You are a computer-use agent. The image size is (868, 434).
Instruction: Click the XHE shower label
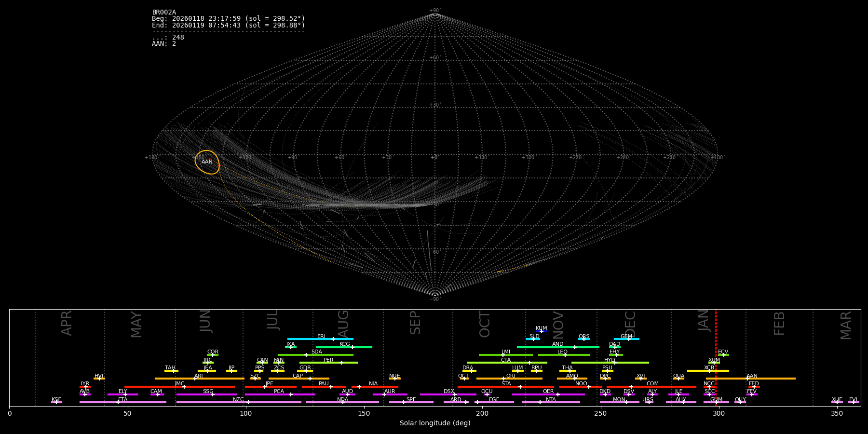pos(837,400)
